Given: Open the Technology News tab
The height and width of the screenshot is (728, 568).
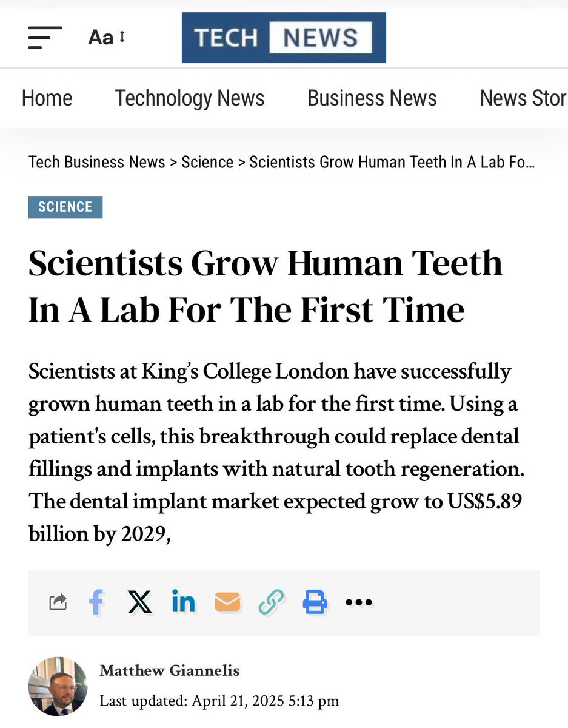Looking at the screenshot, I should (x=190, y=98).
